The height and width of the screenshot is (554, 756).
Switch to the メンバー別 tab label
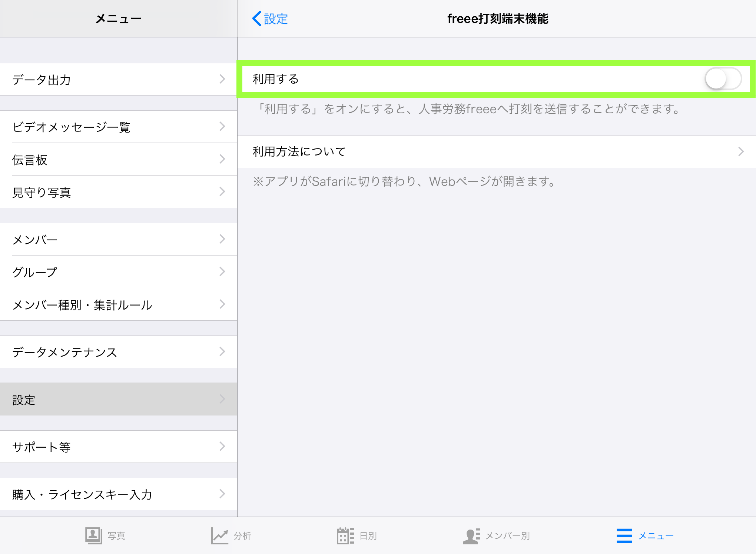tap(508, 536)
